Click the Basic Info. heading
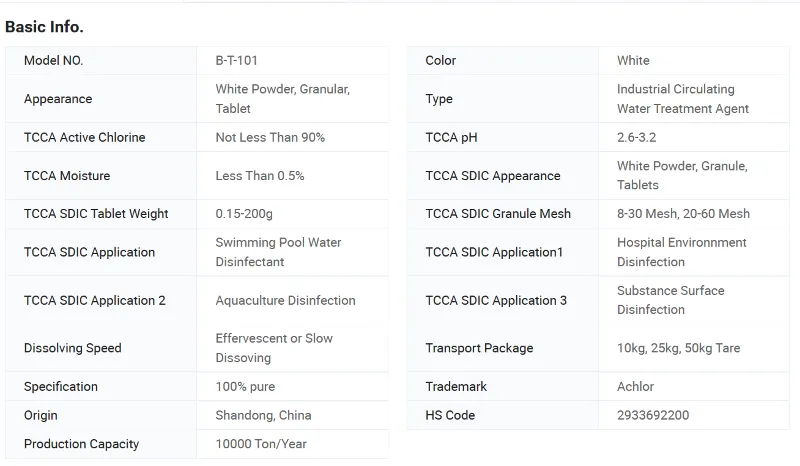The image size is (800, 466). tap(44, 26)
